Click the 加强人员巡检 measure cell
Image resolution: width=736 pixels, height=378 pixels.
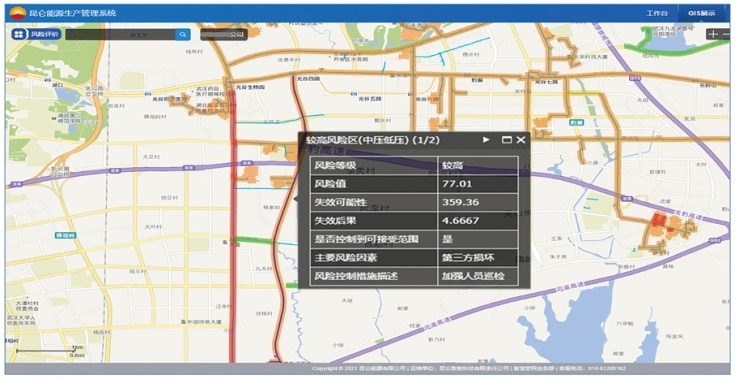click(478, 276)
